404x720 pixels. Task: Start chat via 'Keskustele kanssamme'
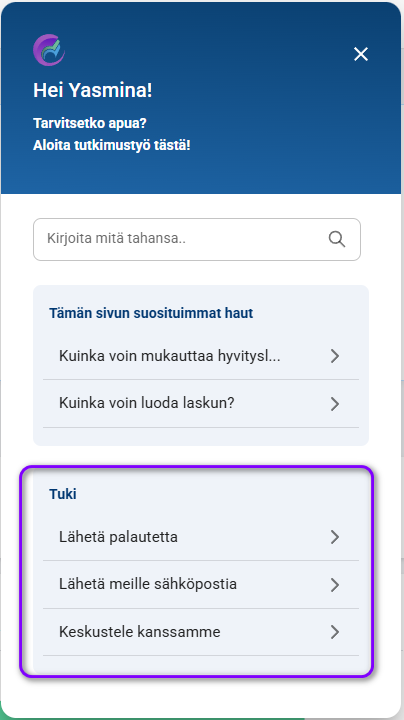(x=201, y=632)
